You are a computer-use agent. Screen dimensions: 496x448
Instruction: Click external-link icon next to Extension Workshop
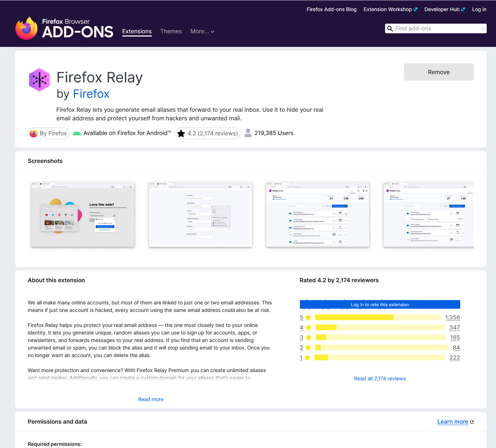point(415,10)
